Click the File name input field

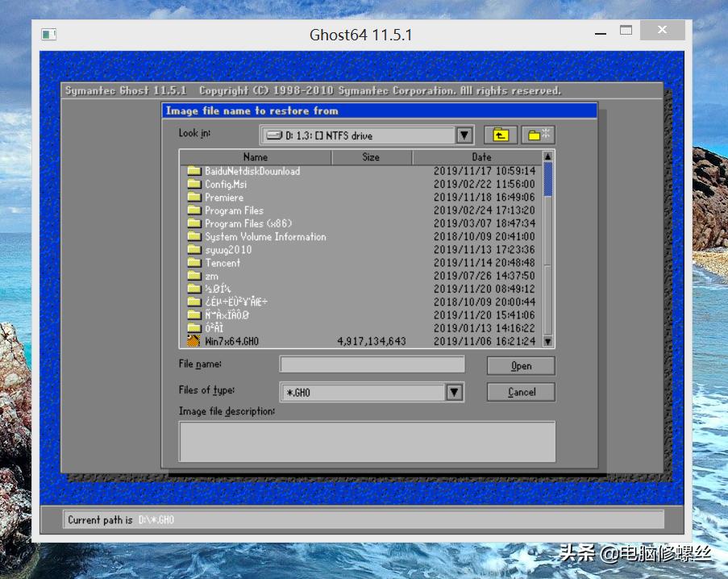click(372, 364)
